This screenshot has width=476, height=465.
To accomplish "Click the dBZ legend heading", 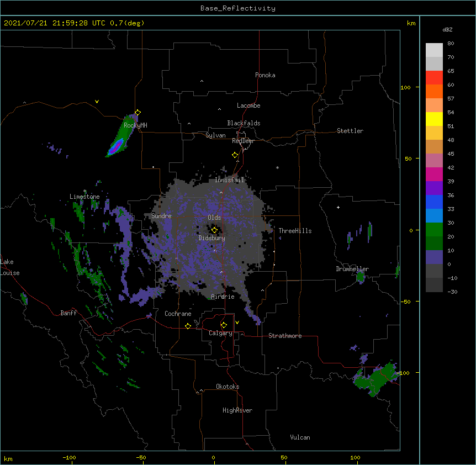I will 447,29.
